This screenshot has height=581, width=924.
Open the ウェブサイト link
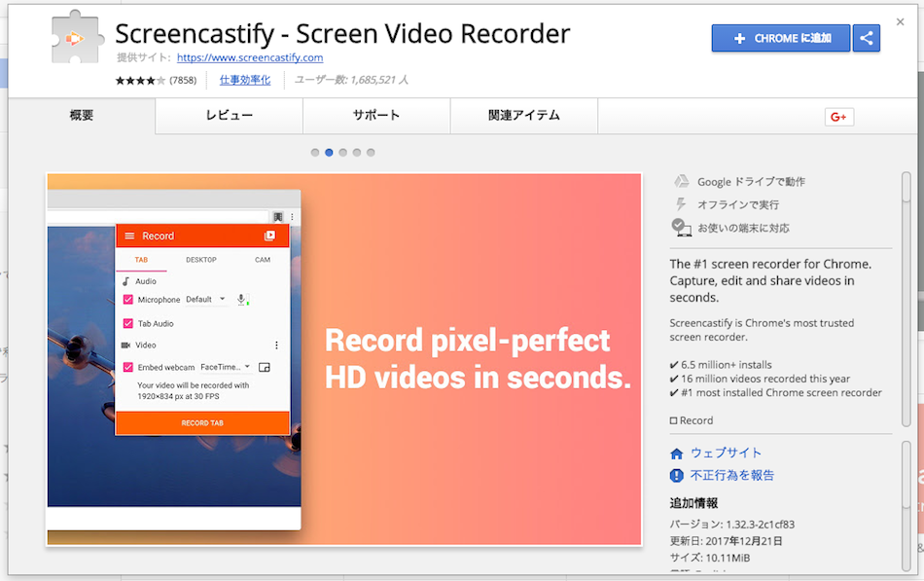[x=726, y=453]
